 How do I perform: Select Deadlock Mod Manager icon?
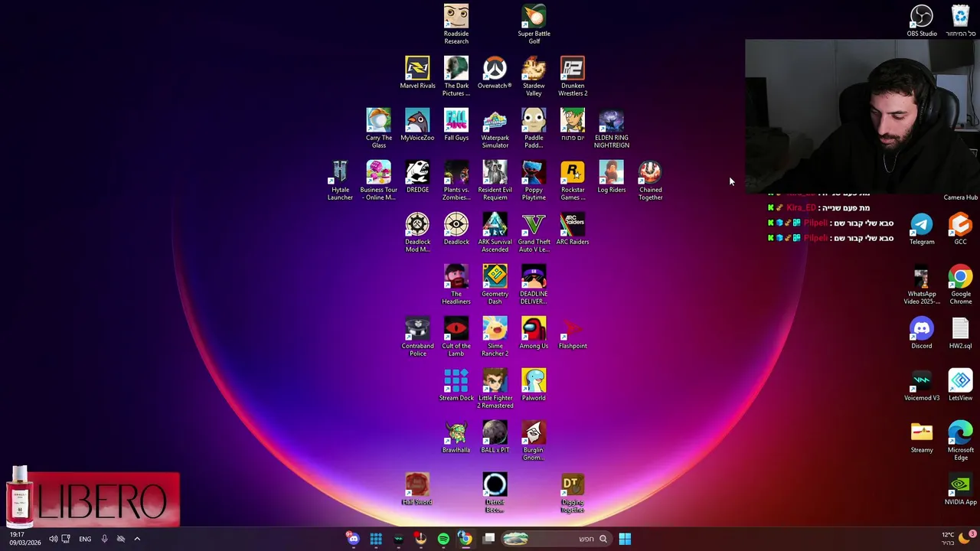[417, 232]
